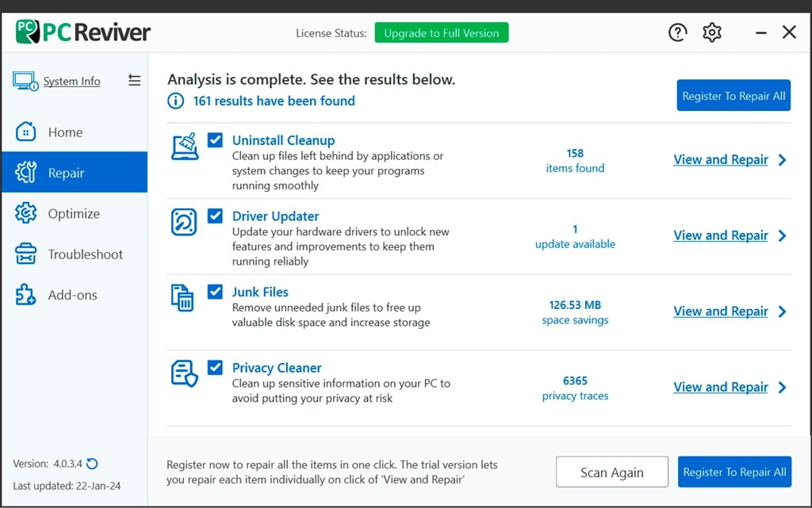Expand Privacy Cleaner details chevron arrow
The width and height of the screenshot is (812, 508).
point(783,388)
